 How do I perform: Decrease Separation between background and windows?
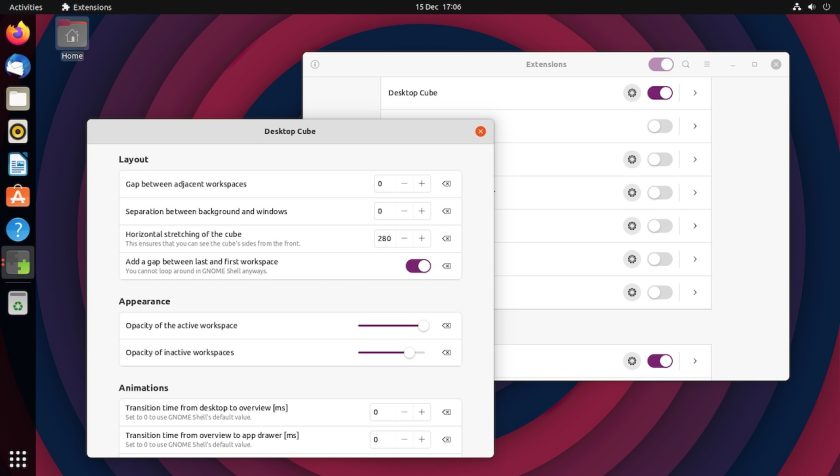(x=404, y=211)
